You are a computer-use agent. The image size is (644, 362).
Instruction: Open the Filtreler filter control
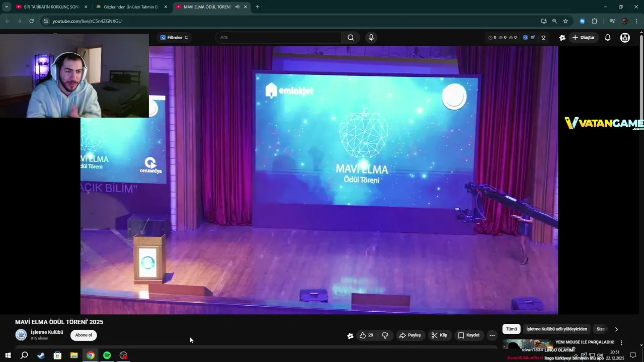[x=174, y=38]
